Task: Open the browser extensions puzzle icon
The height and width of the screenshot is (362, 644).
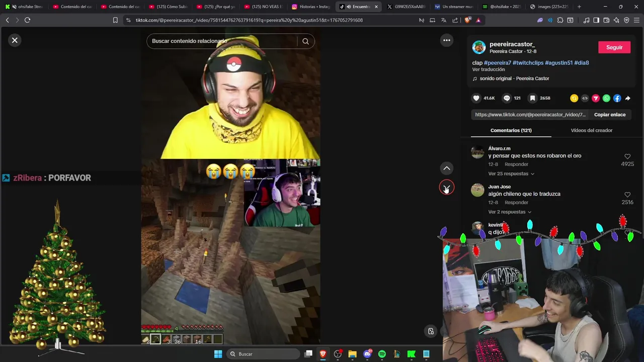Action: [560, 20]
